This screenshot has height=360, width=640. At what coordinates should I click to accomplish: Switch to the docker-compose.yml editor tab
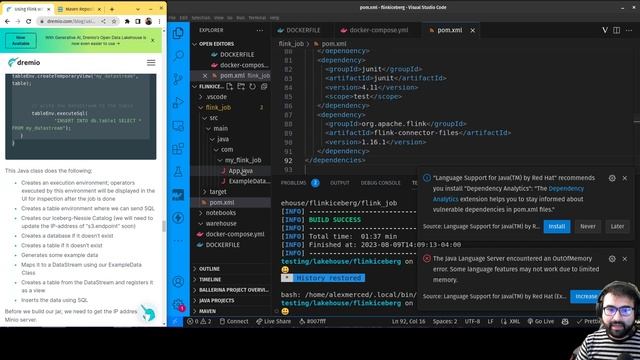378,30
